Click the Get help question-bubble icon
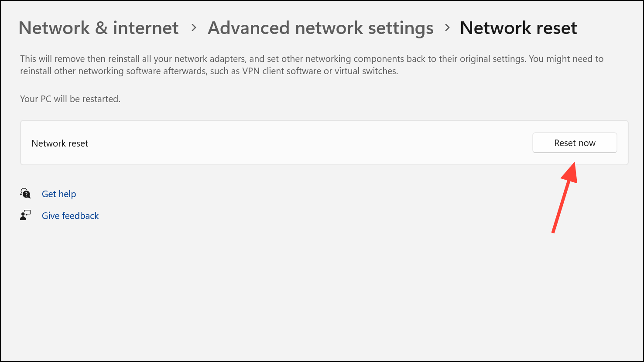The width and height of the screenshot is (644, 362). point(25,194)
